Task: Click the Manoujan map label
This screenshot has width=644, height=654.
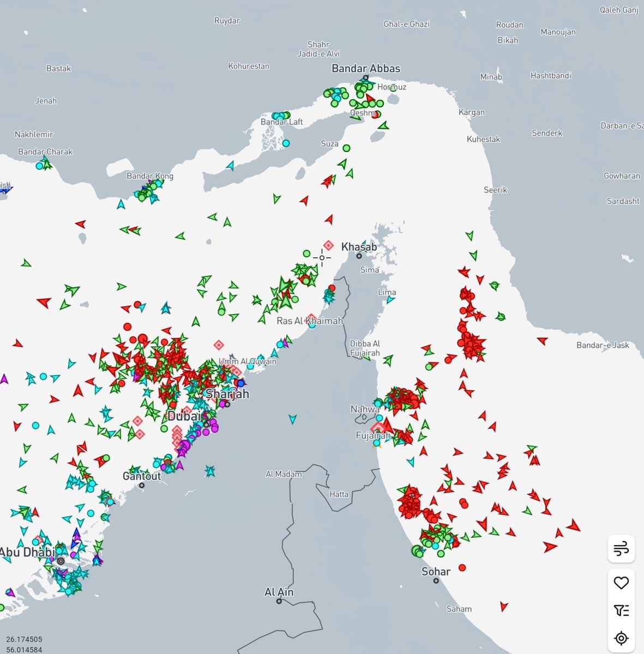Action: (558, 32)
